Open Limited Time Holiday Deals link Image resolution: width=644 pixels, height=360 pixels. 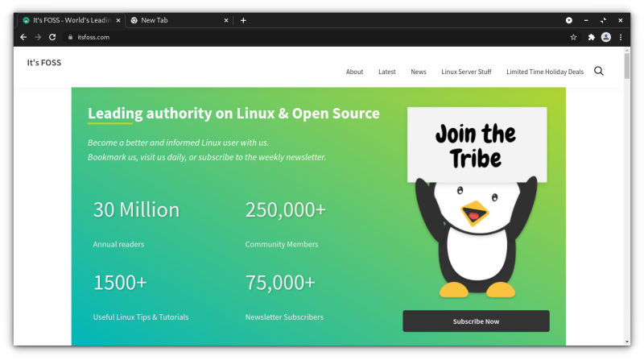(545, 72)
